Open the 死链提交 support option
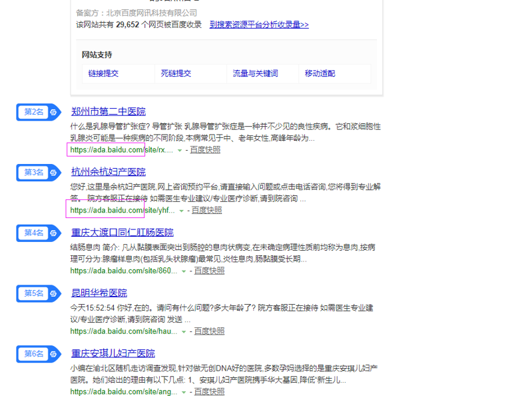This screenshot has width=532, height=396. [176, 73]
